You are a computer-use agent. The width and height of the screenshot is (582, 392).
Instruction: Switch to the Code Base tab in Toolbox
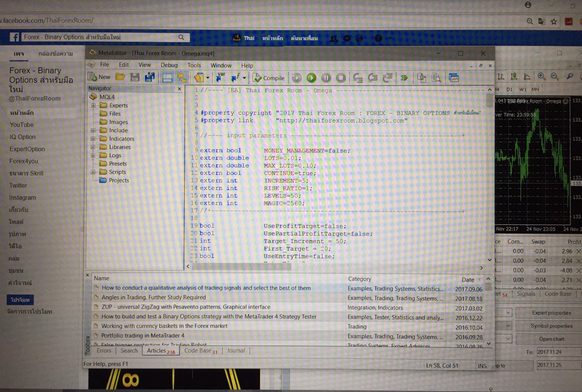coord(201,351)
